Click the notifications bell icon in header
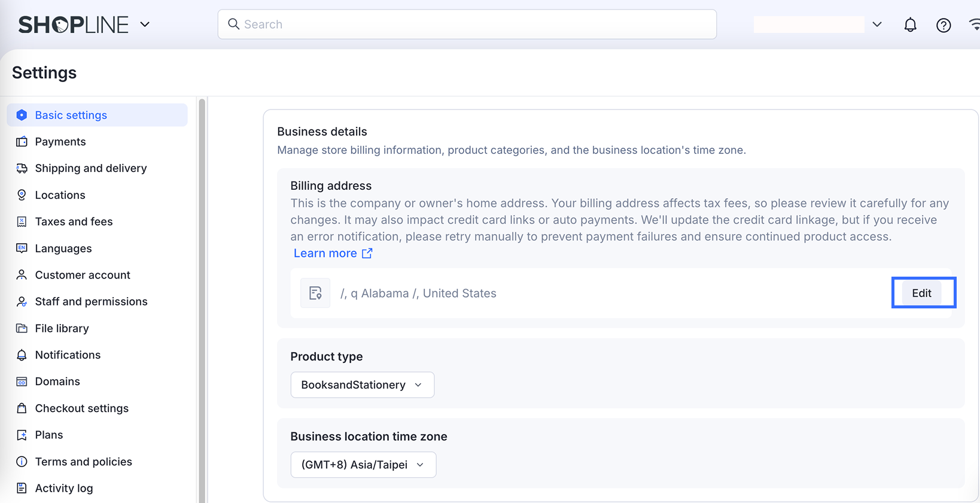 (910, 25)
